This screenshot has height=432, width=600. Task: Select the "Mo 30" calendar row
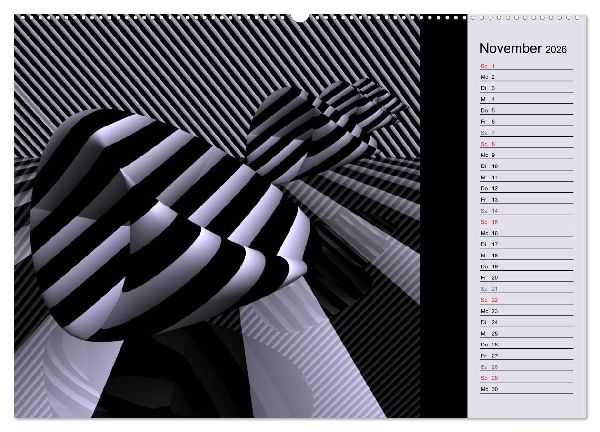527,389
